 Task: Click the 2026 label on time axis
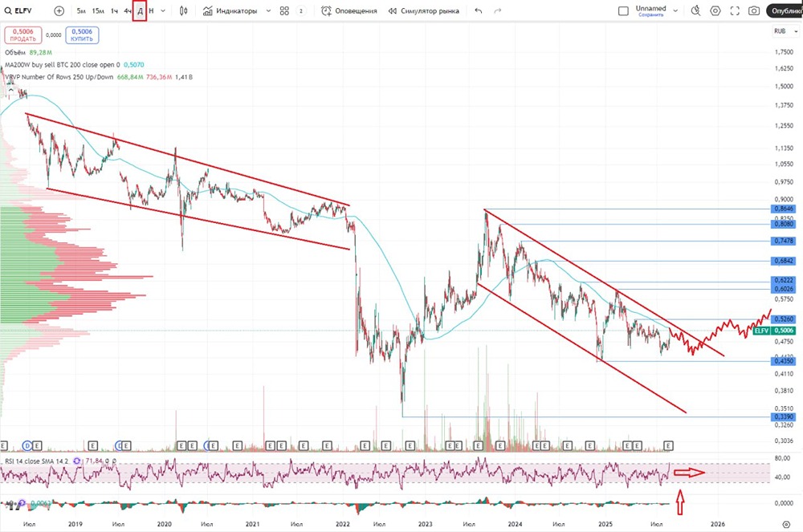717,524
